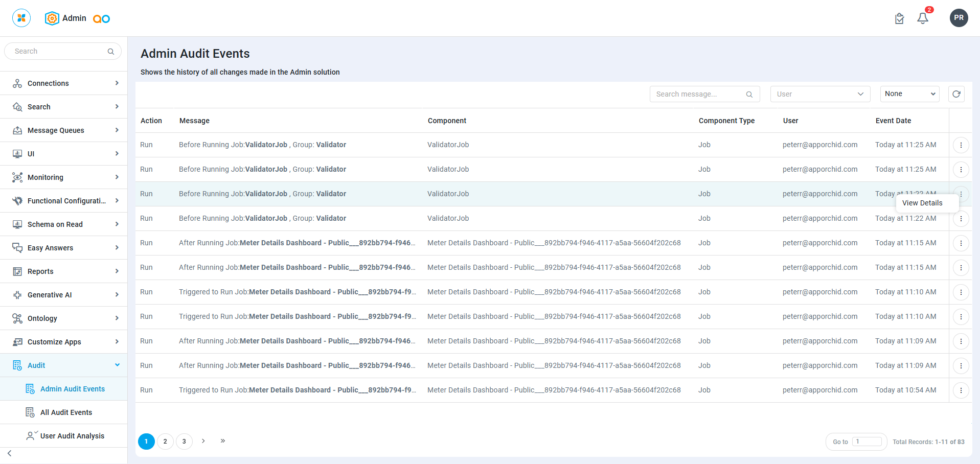Open the app launcher icon at top left
980x464 pixels.
point(21,18)
